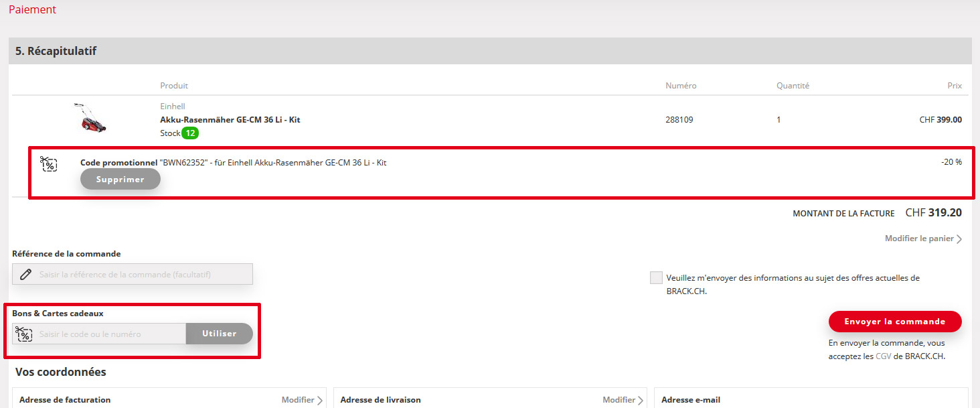Click the Produit column header
Viewport: 980px width, 408px height.
click(x=174, y=86)
